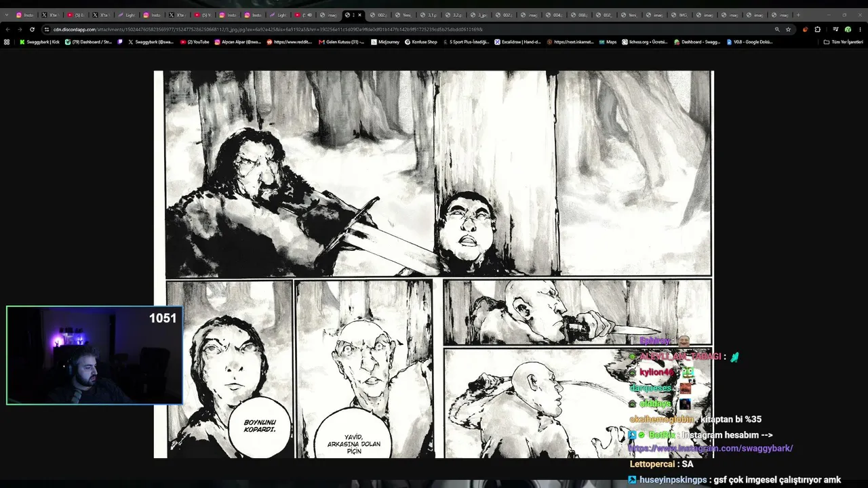
Task: Open the Extensions puzzle-piece menu
Action: point(817,30)
